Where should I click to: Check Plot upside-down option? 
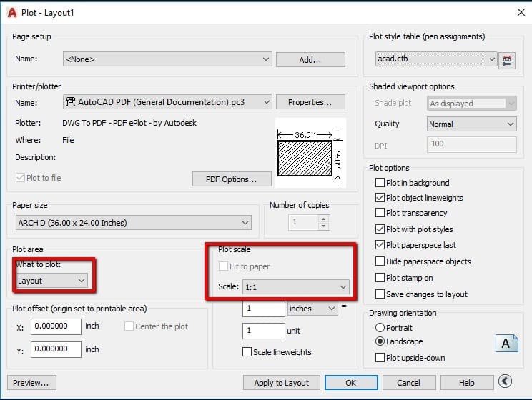pyautogui.click(x=380, y=358)
